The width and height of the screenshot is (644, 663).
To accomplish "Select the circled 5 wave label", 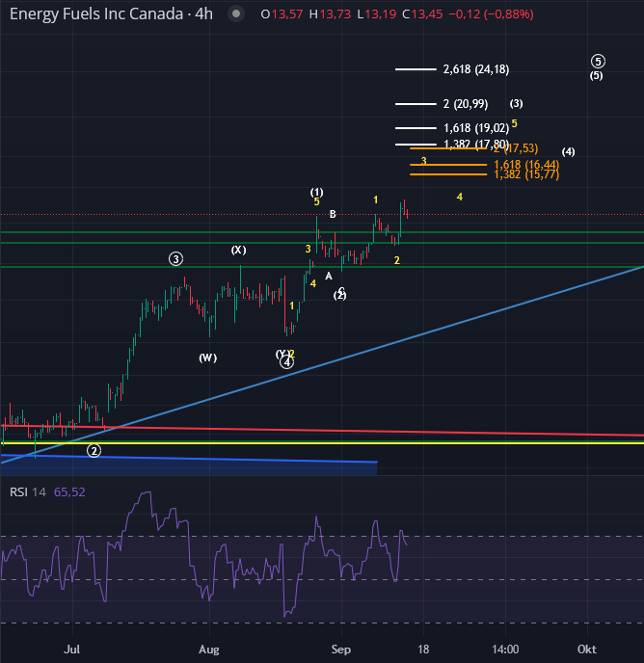I will pyautogui.click(x=598, y=61).
